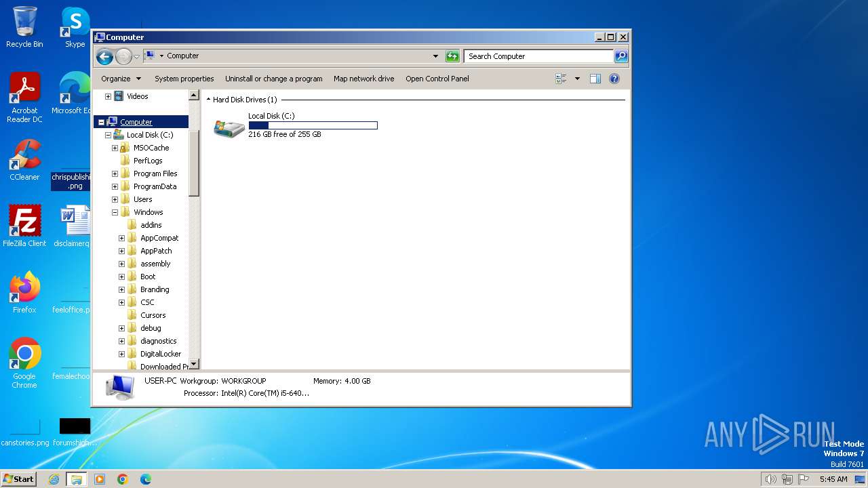The image size is (868, 488).
Task: Expand the Program Files folder node
Action: pyautogui.click(x=115, y=174)
